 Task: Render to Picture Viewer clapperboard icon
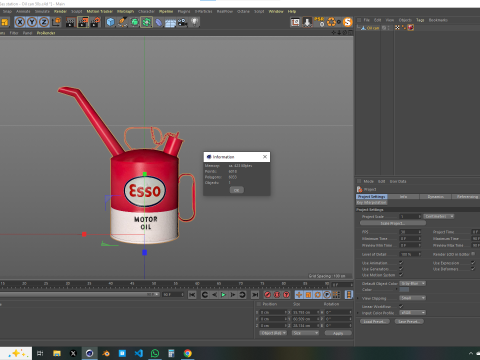click(x=83, y=22)
